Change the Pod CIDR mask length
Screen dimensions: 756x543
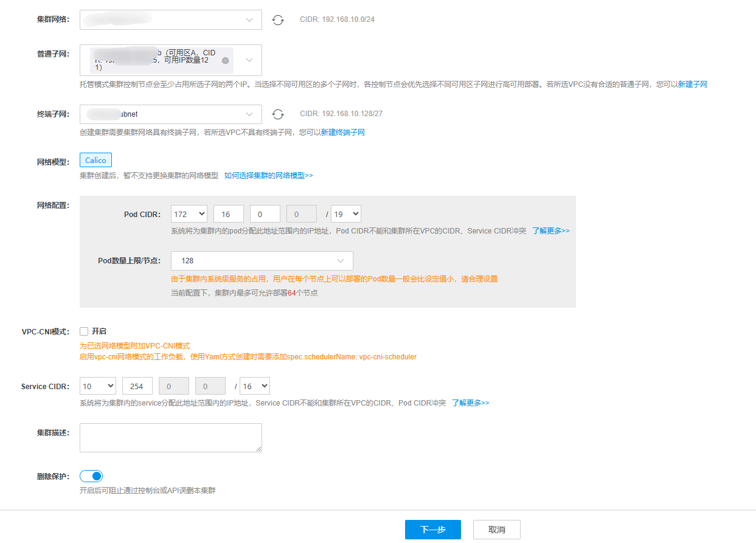click(x=346, y=214)
